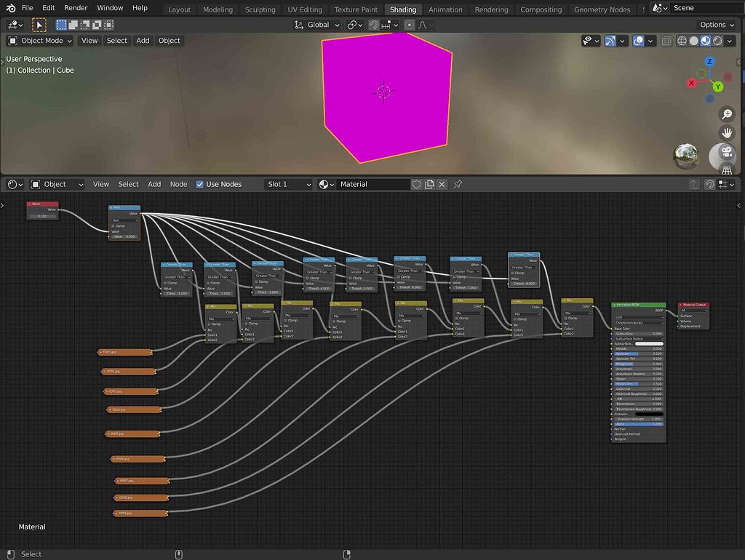Click the Move view hand icon
This screenshot has height=560, width=745.
coord(727,132)
